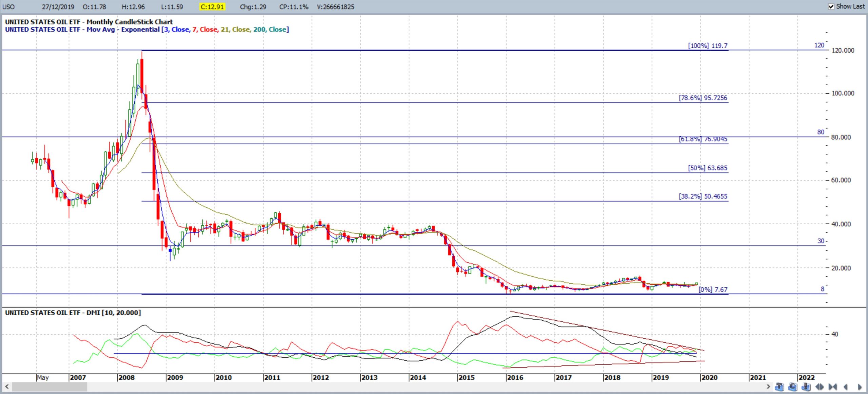
Task: Click the 40.000 price axis label
Action: 841,224
